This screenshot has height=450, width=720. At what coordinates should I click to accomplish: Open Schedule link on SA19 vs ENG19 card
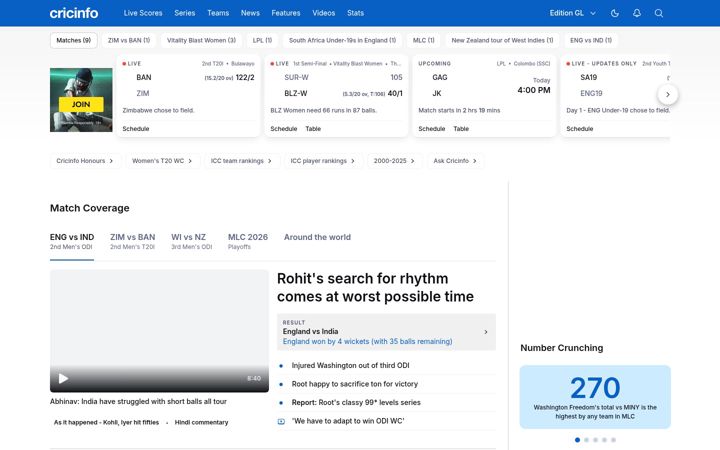coord(579,129)
